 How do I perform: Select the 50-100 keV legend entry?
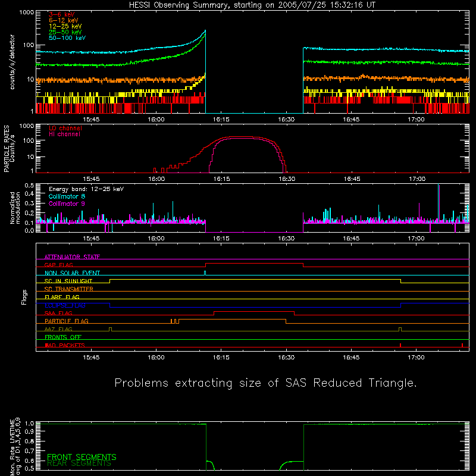(67, 38)
